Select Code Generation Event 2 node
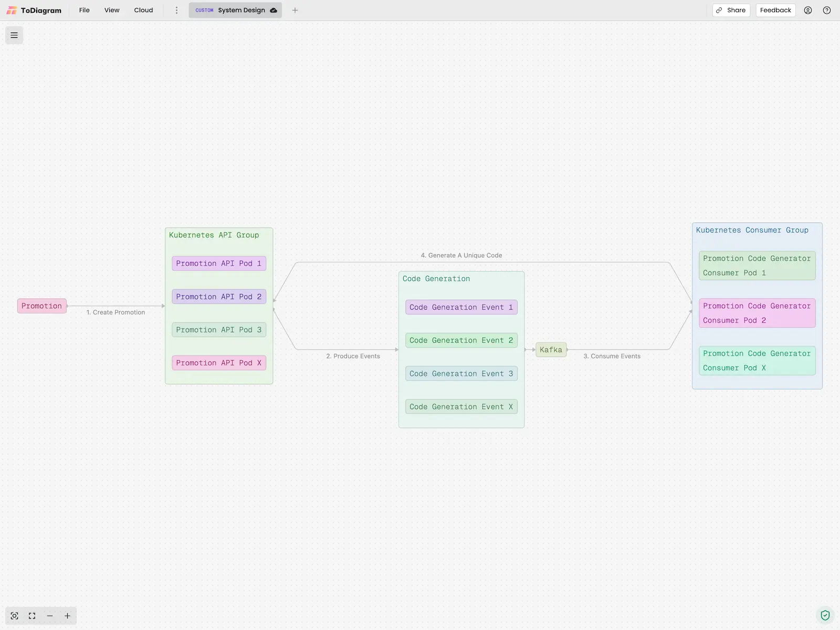Viewport: 840px width, 630px height. [461, 340]
